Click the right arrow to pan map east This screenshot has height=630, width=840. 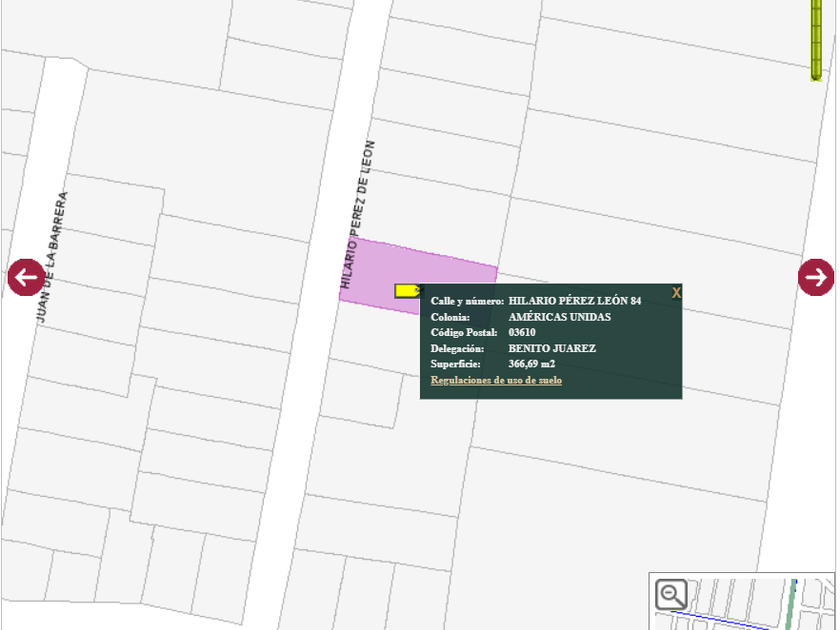point(816,277)
